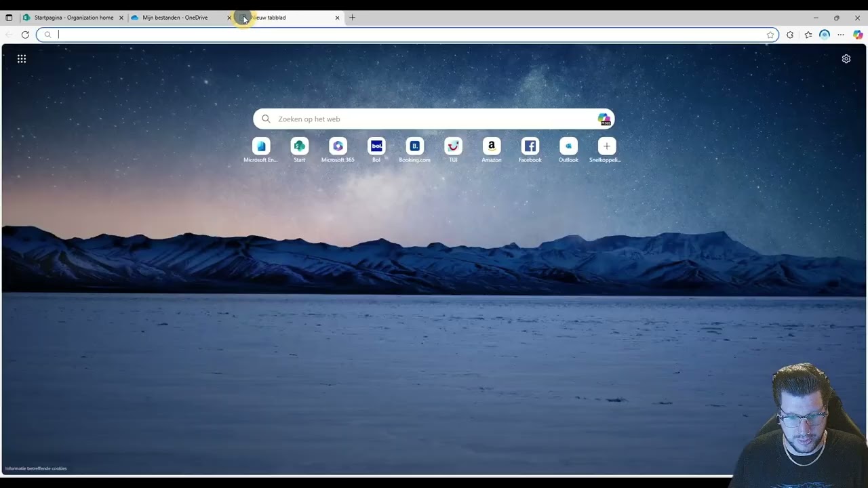Screen dimensions: 868x488
Task: Open a new tab with plus button
Action: click(352, 18)
